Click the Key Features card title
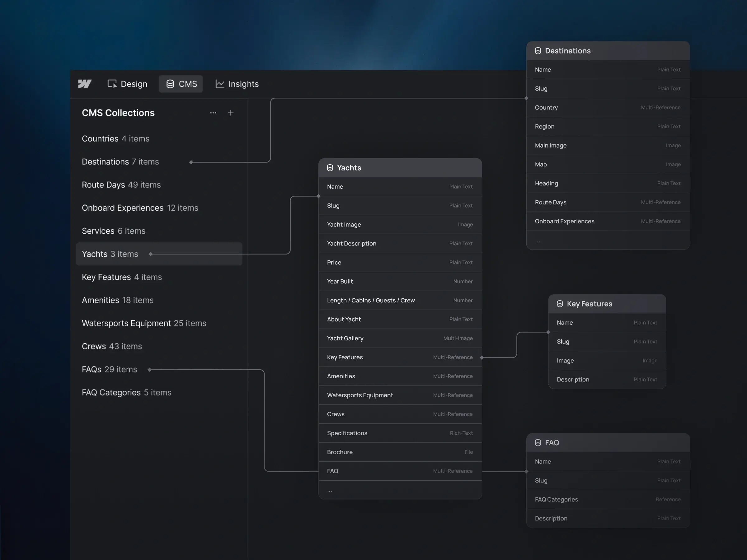Viewport: 747px width, 560px height. (589, 304)
